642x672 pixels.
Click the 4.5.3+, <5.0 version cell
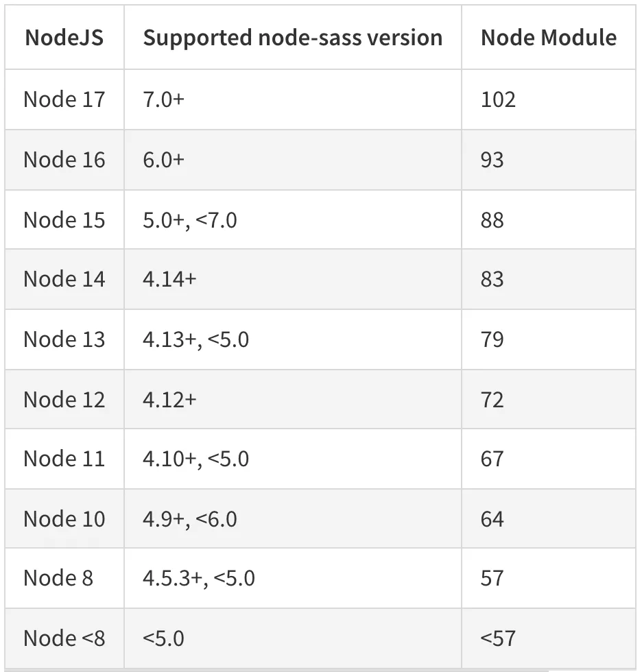pos(199,578)
